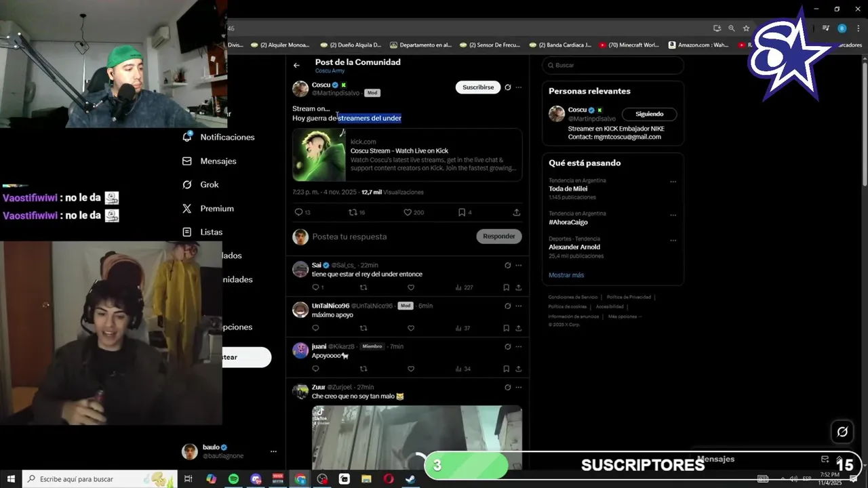Click the Siguiendo button for Coscu
The width and height of the screenshot is (868, 488).
pos(649,114)
